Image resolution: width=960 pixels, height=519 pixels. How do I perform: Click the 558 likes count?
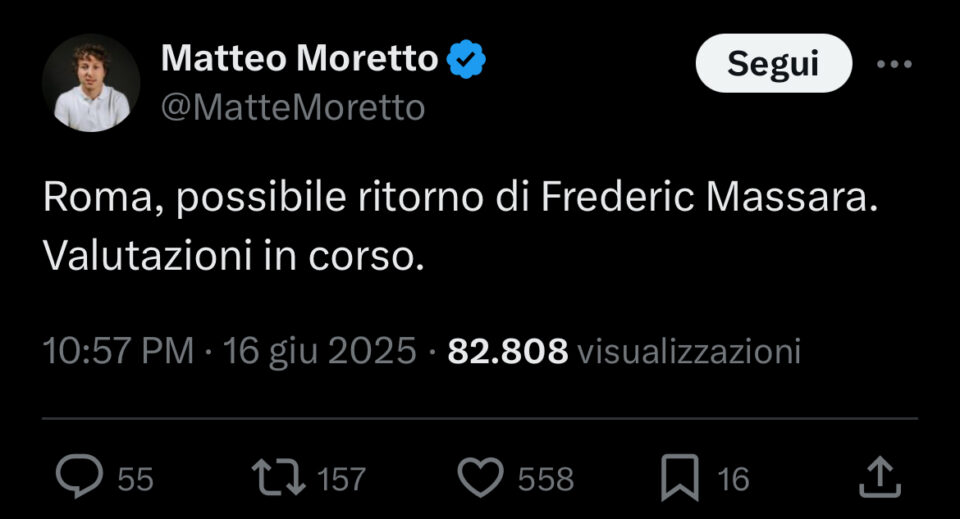point(546,479)
